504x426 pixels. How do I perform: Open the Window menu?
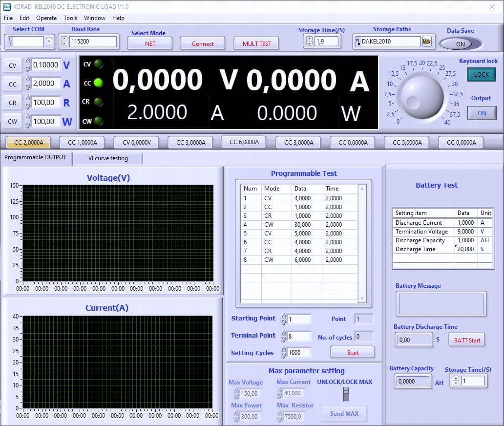[95, 18]
